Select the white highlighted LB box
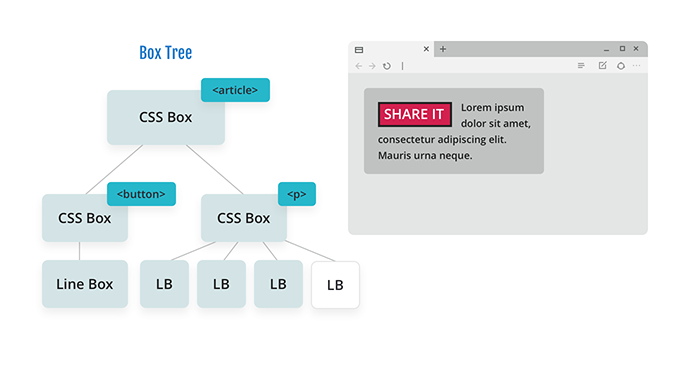Viewport: 696px width, 379px height. (336, 285)
